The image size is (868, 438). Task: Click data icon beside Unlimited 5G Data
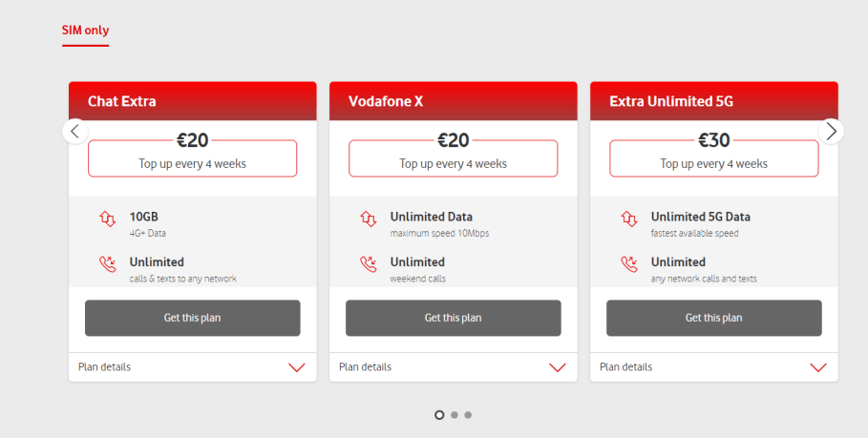629,219
